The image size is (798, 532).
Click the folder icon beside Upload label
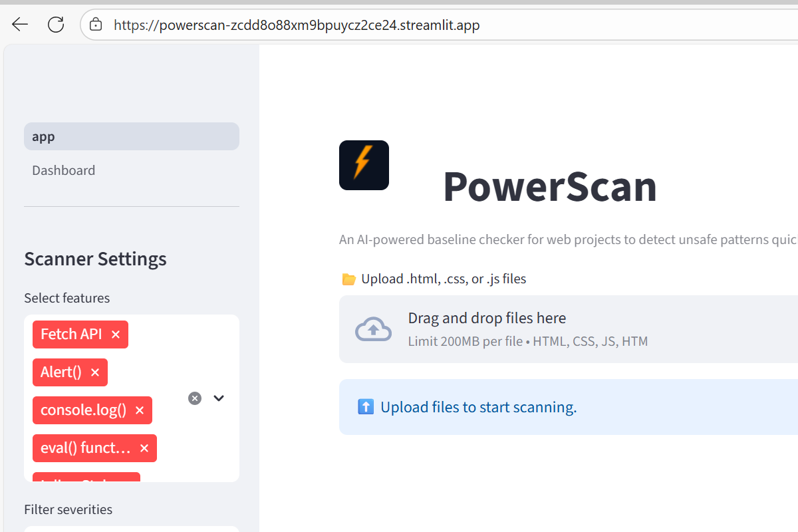tap(348, 279)
